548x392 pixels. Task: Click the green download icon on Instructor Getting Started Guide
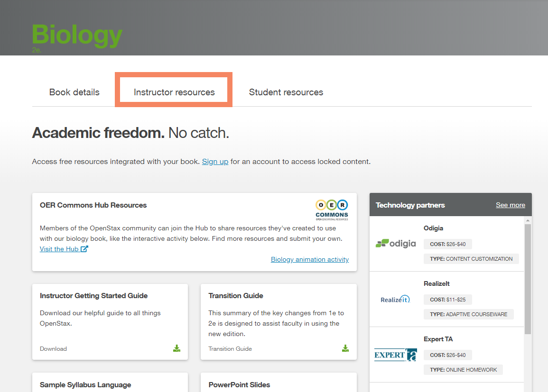176,348
